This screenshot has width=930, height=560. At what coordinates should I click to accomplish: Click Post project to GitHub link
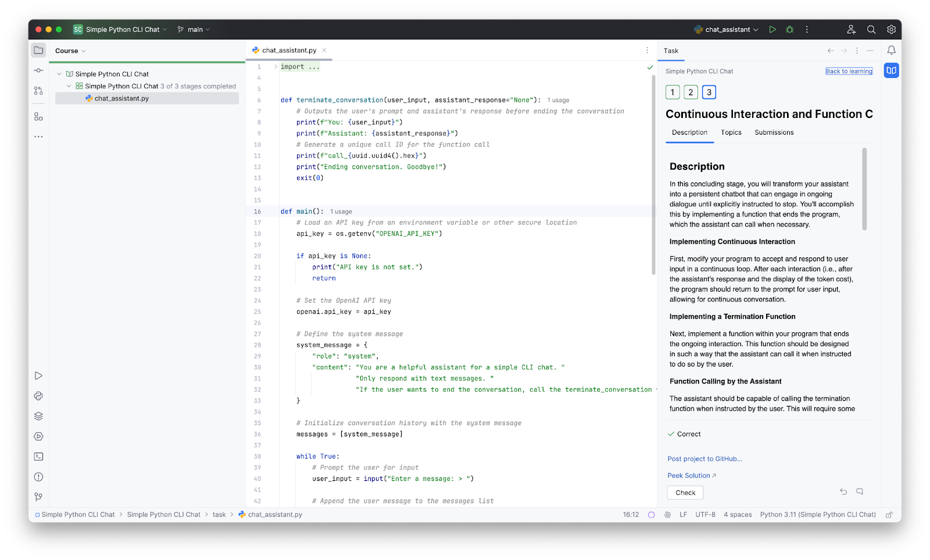[704, 459]
